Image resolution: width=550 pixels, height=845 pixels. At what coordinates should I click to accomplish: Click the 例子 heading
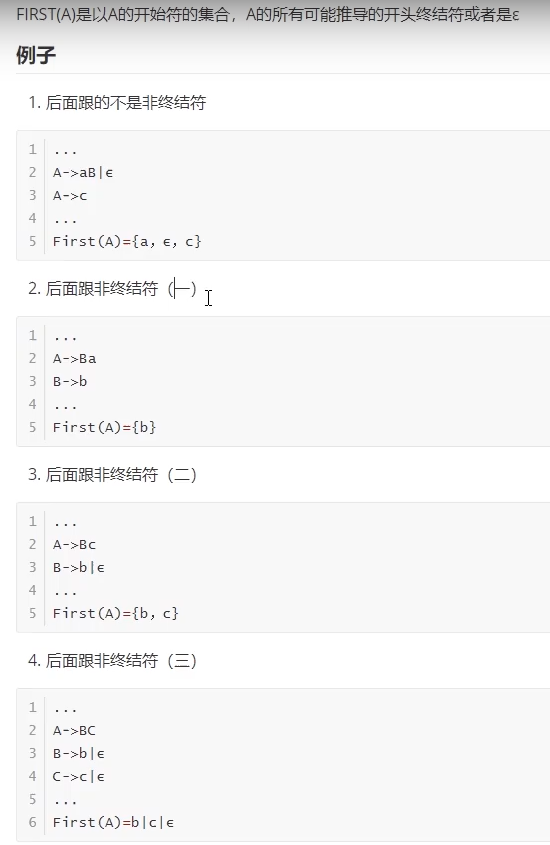[x=36, y=55]
